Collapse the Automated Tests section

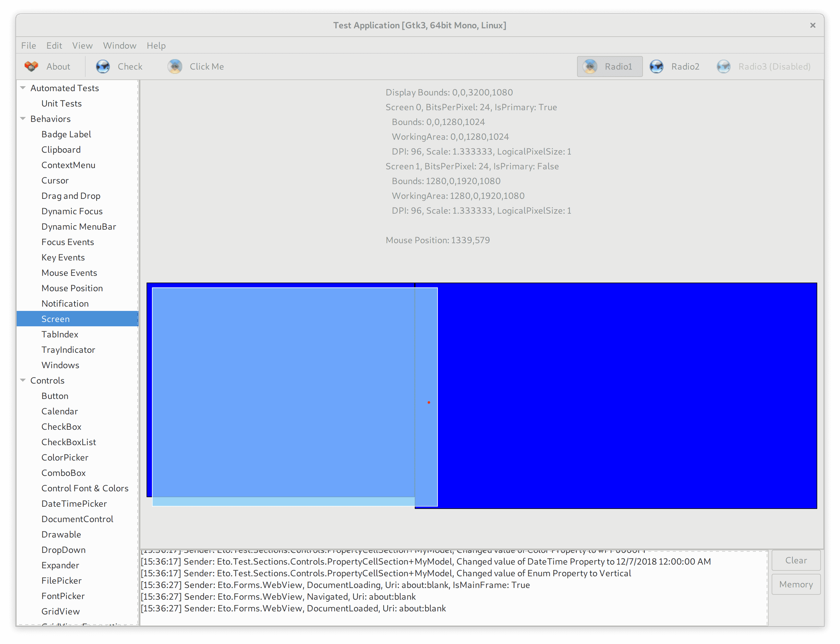tap(23, 87)
